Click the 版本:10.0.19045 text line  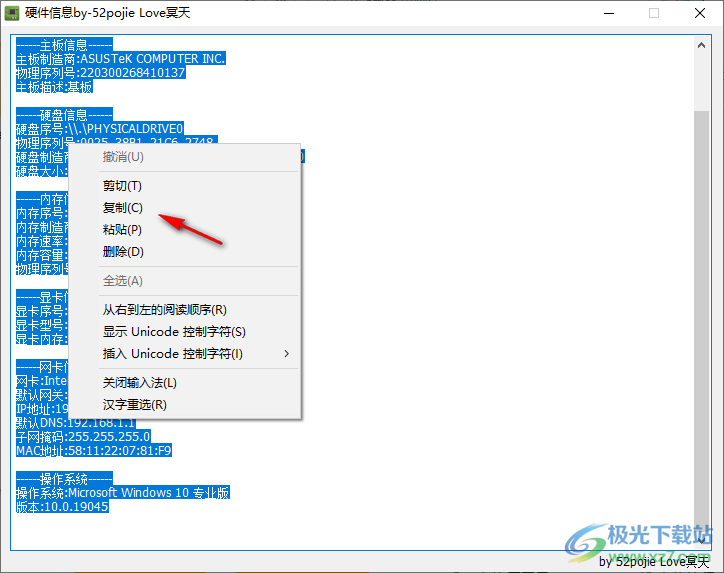pos(61,507)
